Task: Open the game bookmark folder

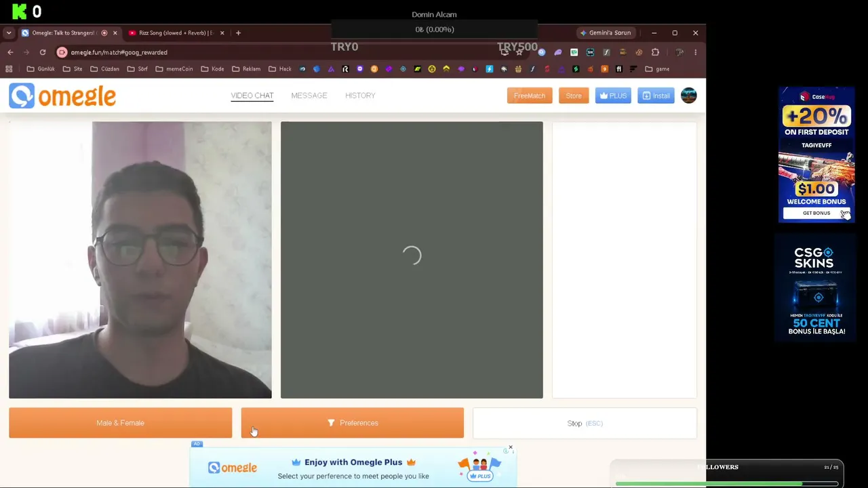Action: 658,68
